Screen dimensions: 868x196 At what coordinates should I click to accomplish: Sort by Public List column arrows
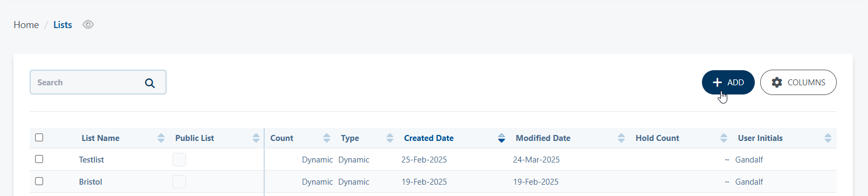(x=256, y=138)
